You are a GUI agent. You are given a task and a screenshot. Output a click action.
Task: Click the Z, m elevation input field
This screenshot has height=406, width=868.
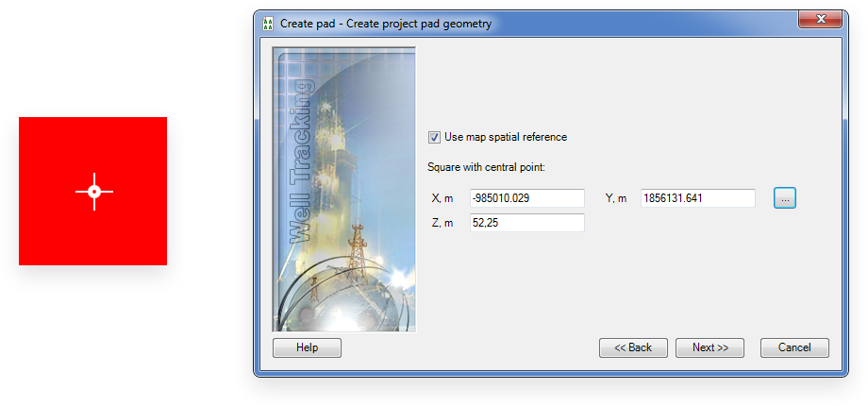(527, 223)
